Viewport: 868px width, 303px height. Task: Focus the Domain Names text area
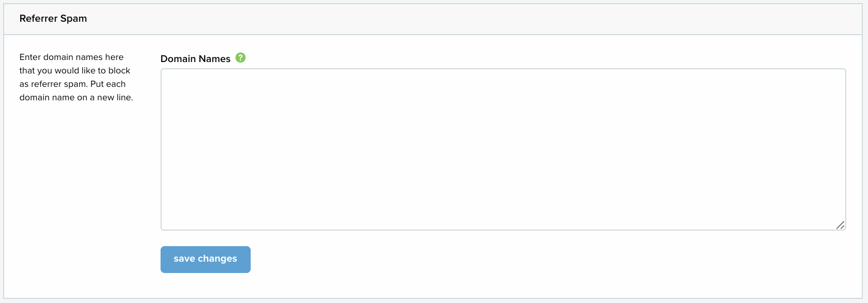(503, 149)
